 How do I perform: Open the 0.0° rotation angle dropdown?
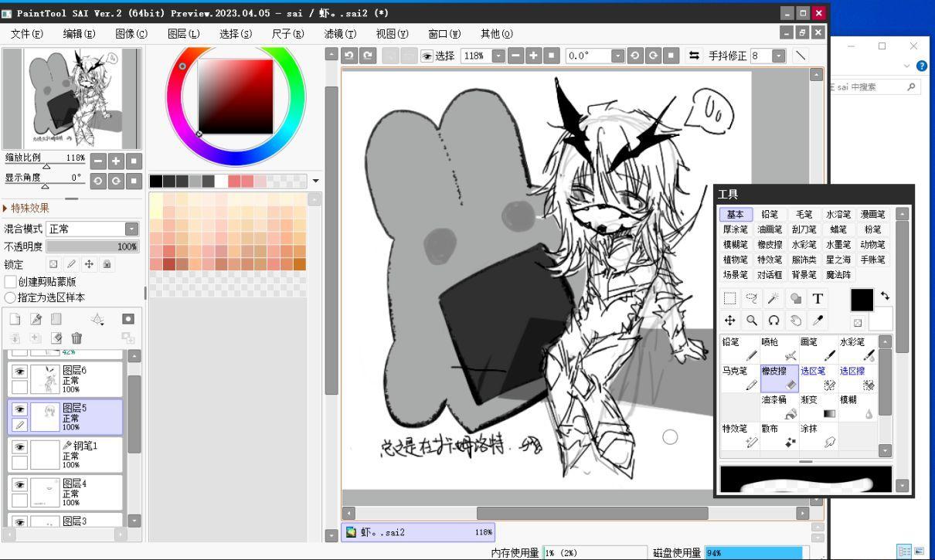click(617, 56)
